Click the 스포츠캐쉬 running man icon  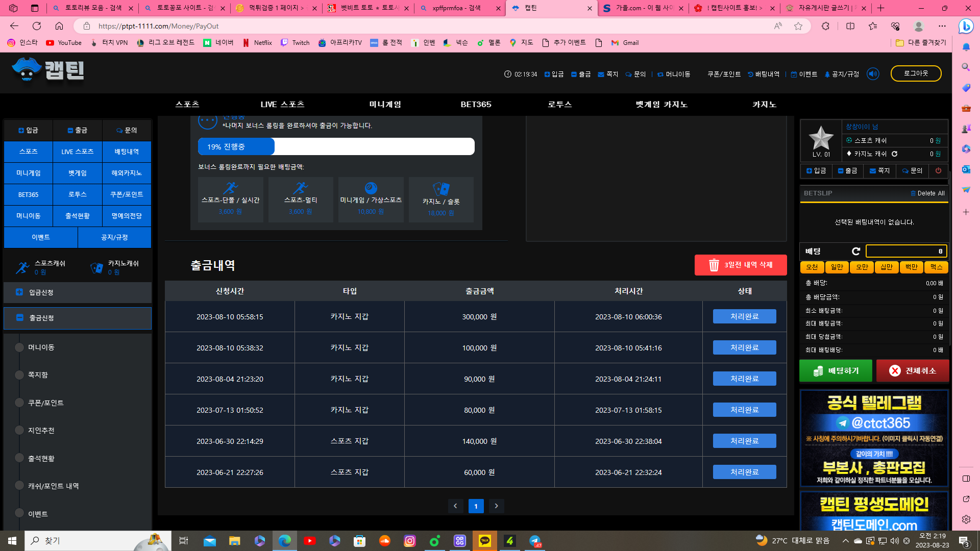(x=22, y=267)
